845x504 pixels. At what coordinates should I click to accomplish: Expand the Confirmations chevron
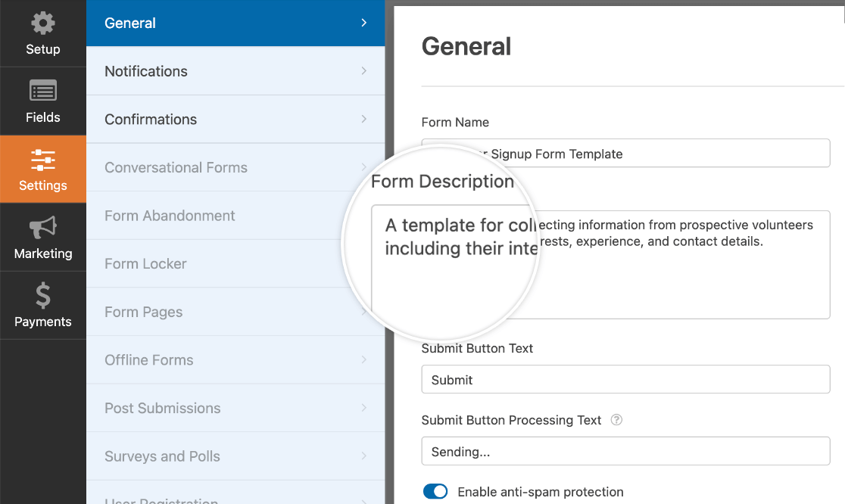click(363, 119)
